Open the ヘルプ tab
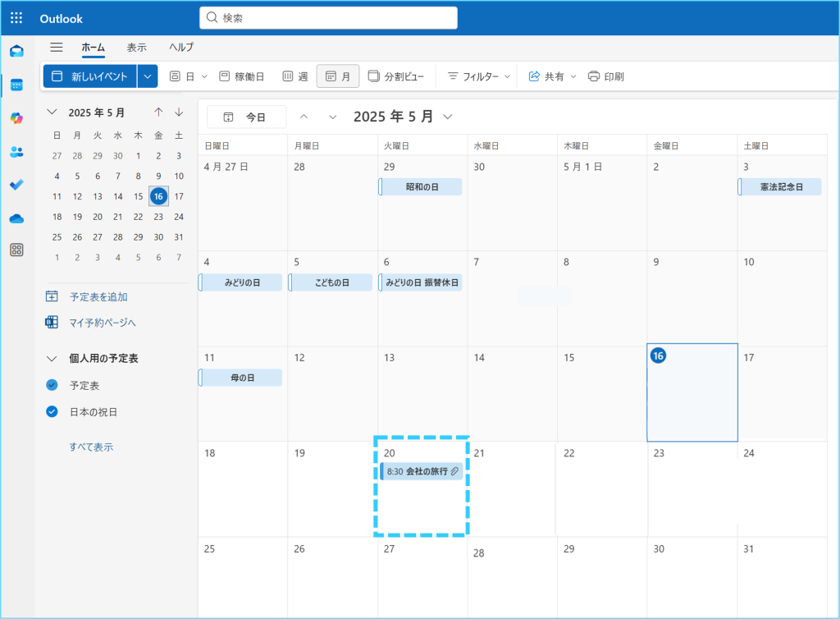Viewport: 840px width, 619px height. click(x=181, y=47)
